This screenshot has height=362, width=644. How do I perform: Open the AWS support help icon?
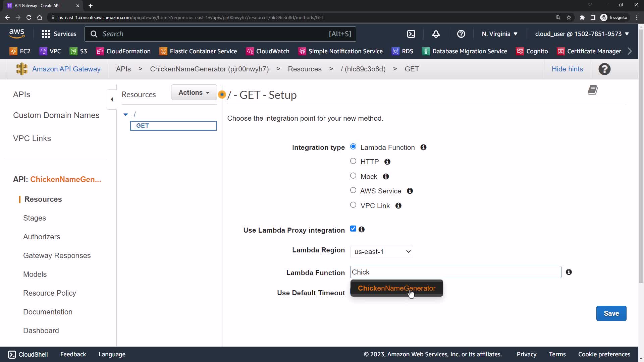(461, 34)
